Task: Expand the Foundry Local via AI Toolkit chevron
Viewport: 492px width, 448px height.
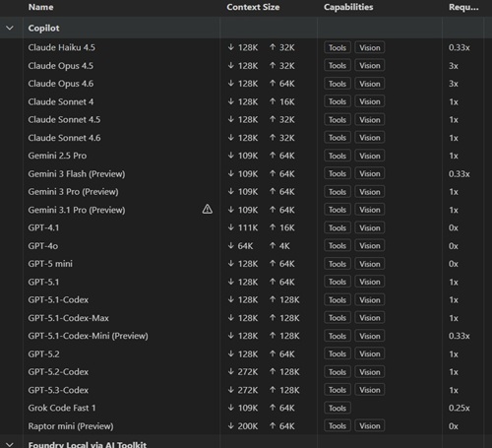Action: point(10,444)
